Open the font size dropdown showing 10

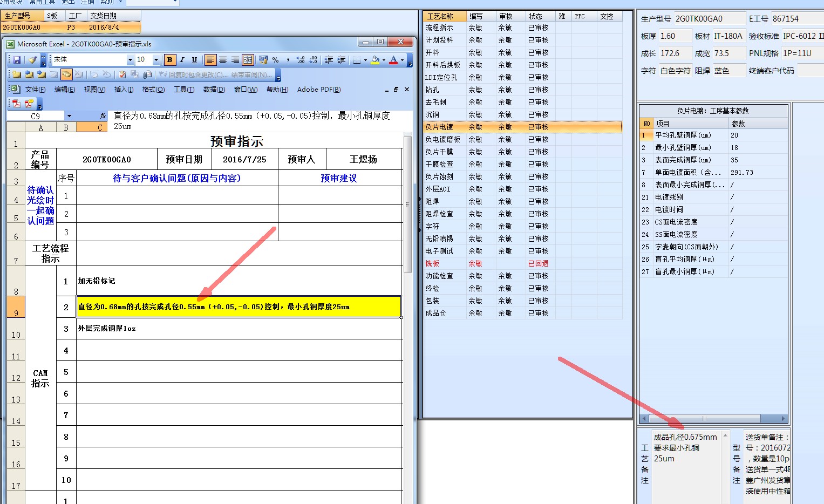(156, 60)
